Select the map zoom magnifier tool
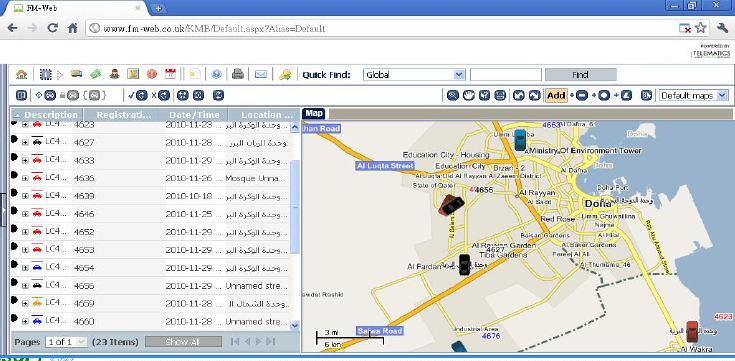This screenshot has height=361, width=735. (x=452, y=96)
